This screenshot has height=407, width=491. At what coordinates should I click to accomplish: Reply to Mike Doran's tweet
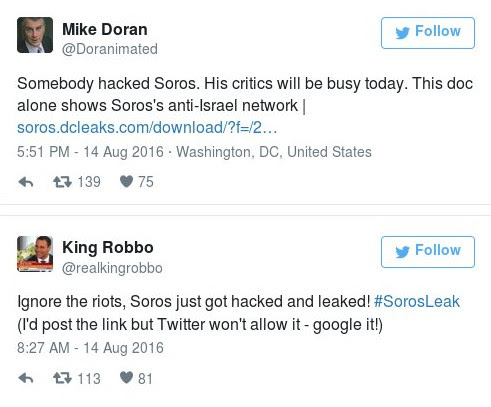pyautogui.click(x=26, y=182)
